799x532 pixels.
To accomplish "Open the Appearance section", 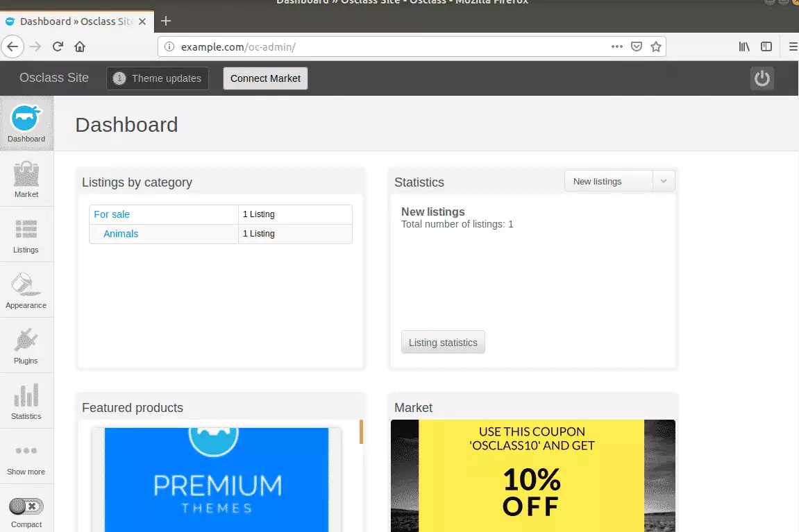I will click(x=26, y=290).
